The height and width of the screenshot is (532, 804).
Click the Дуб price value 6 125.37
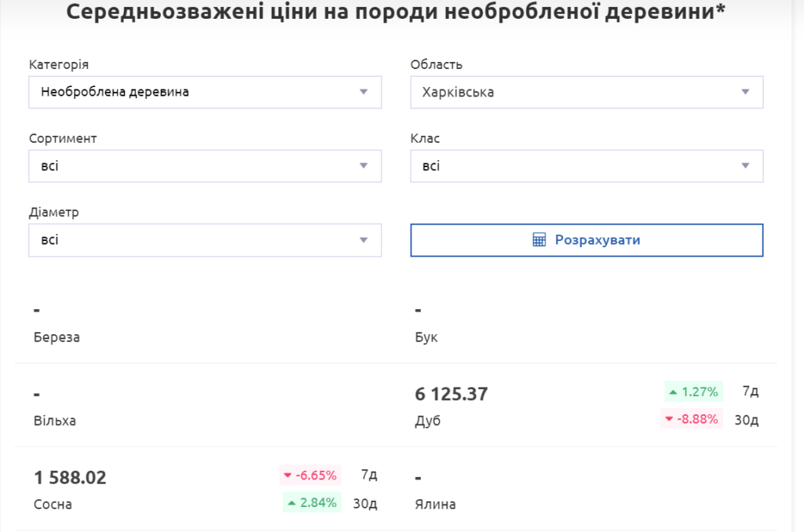click(x=449, y=393)
